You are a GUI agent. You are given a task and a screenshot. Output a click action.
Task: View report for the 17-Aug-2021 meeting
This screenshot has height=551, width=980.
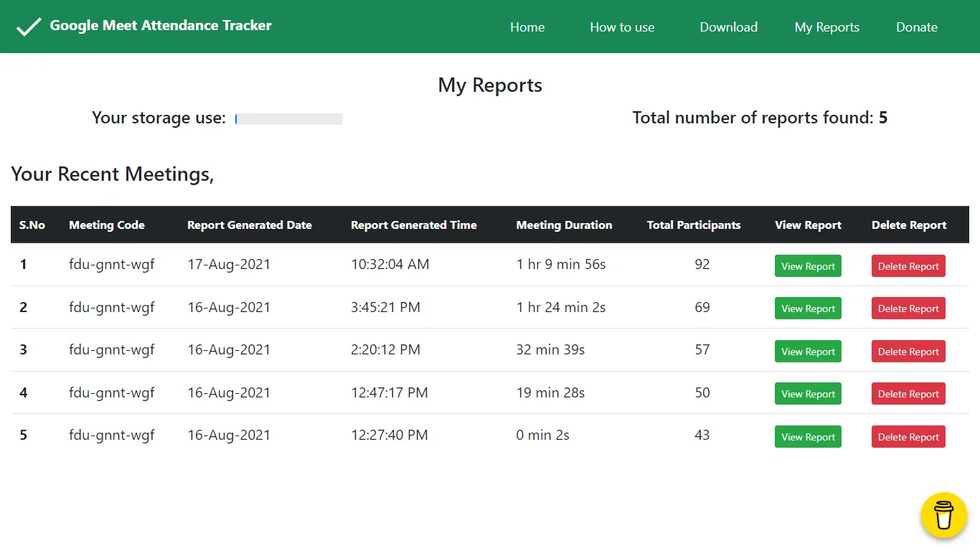point(808,265)
